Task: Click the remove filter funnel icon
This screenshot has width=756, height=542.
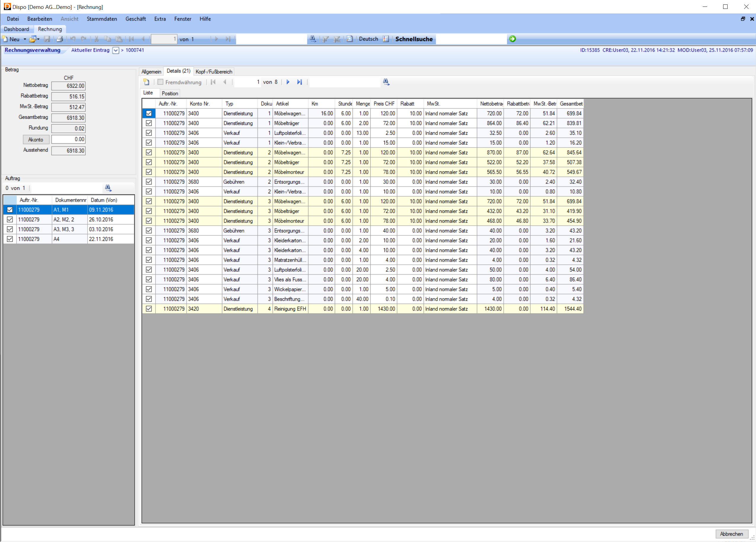Action: pos(337,39)
